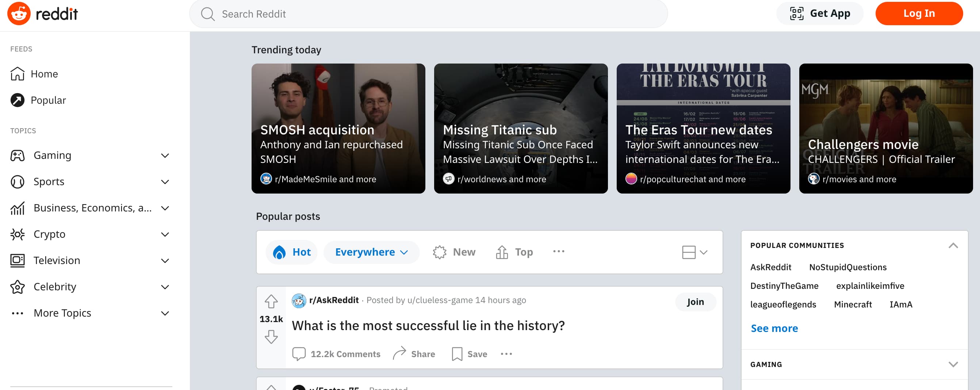The image size is (980, 390).
Task: Change post layout view dropdown
Action: point(694,252)
